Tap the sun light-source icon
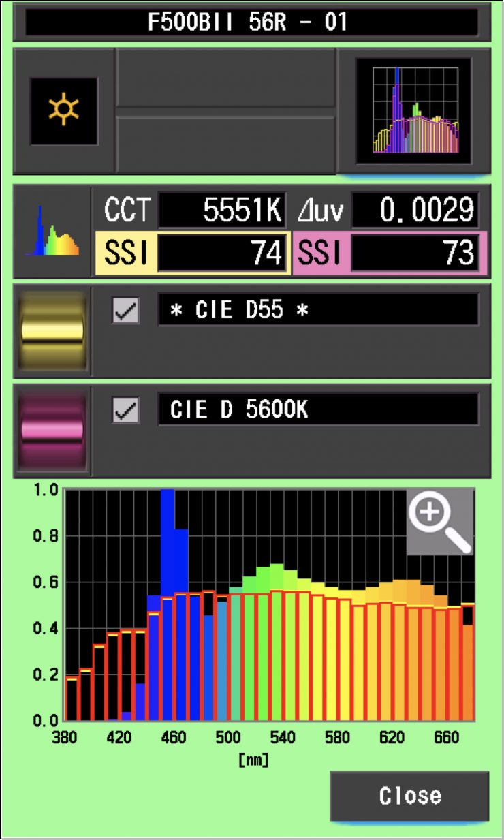The height and width of the screenshot is (840, 504). tap(63, 111)
